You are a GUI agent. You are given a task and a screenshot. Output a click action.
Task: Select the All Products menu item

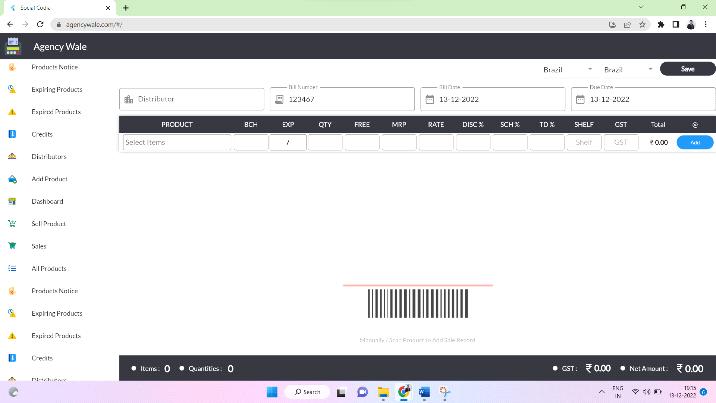[x=49, y=268]
